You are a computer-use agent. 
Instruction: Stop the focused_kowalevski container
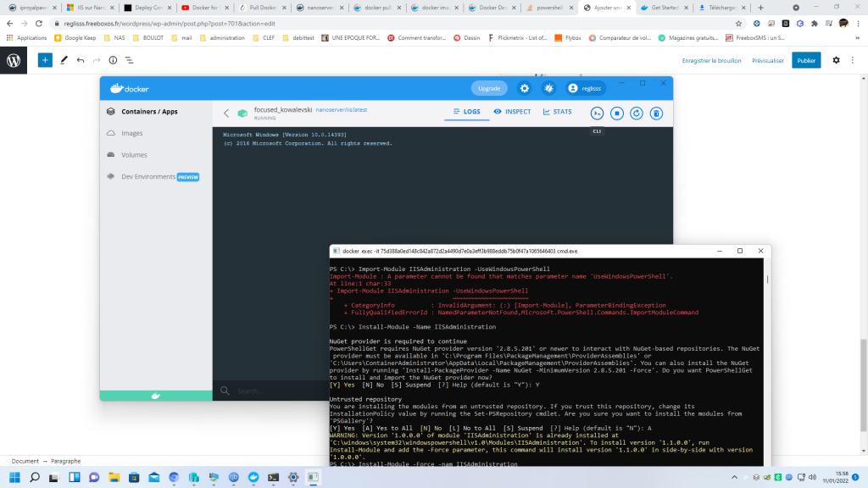click(x=617, y=113)
